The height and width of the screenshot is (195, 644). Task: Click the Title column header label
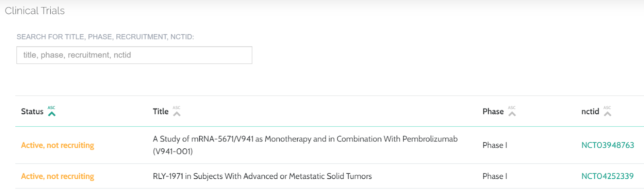click(x=161, y=112)
